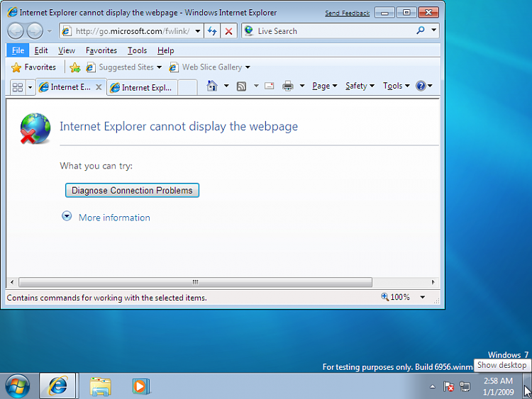The width and height of the screenshot is (532, 399).
Task: Click the Send Feedback link
Action: point(347,13)
